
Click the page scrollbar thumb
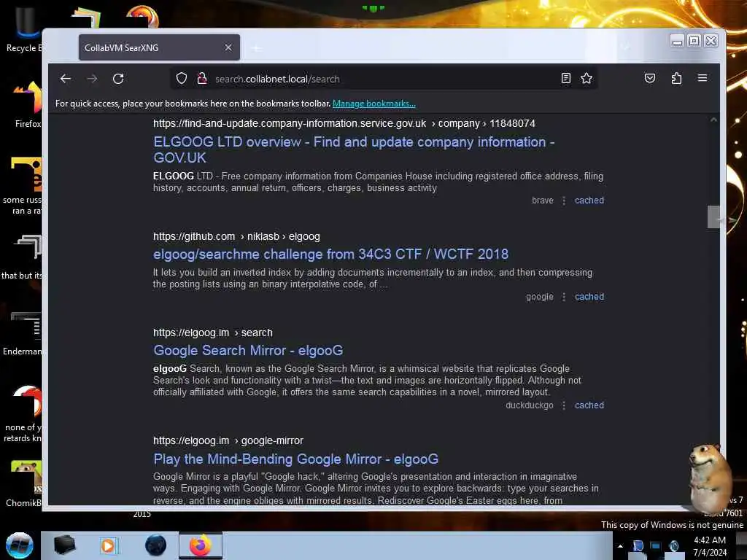tap(713, 217)
